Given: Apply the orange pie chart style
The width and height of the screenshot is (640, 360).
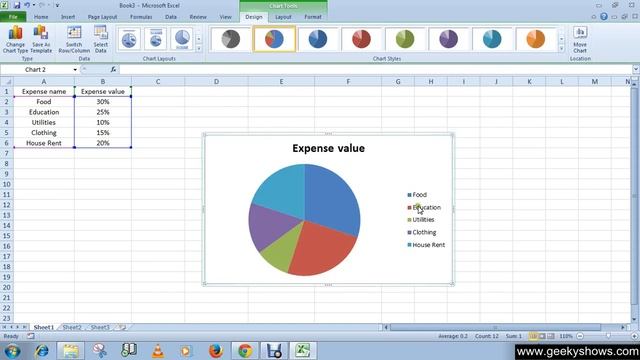Looking at the screenshot, I should pos(536,39).
